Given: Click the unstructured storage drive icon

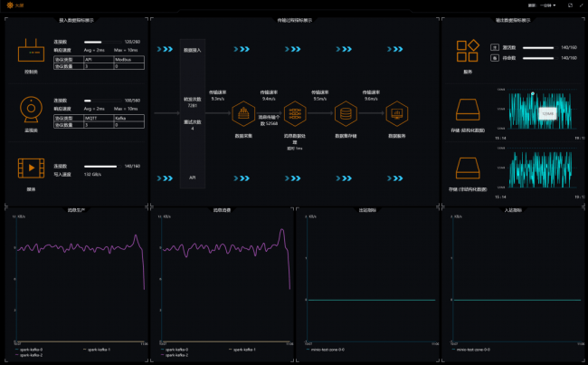Looking at the screenshot, I should tap(468, 168).
